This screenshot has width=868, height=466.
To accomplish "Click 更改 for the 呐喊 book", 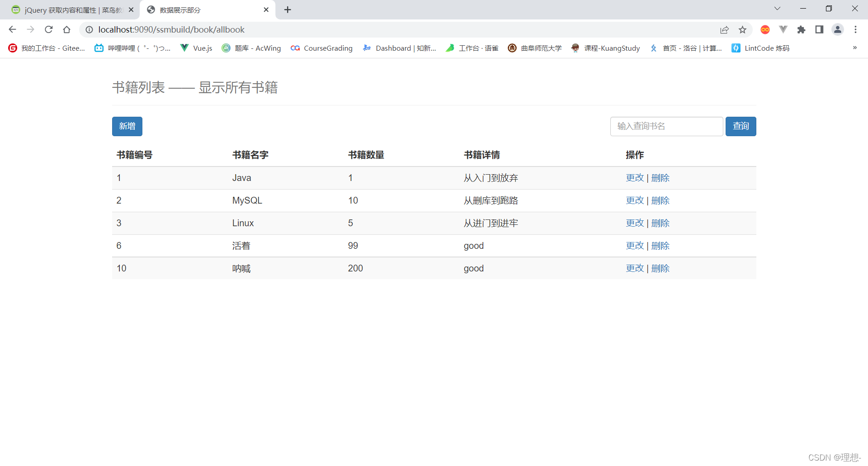I will coord(635,268).
